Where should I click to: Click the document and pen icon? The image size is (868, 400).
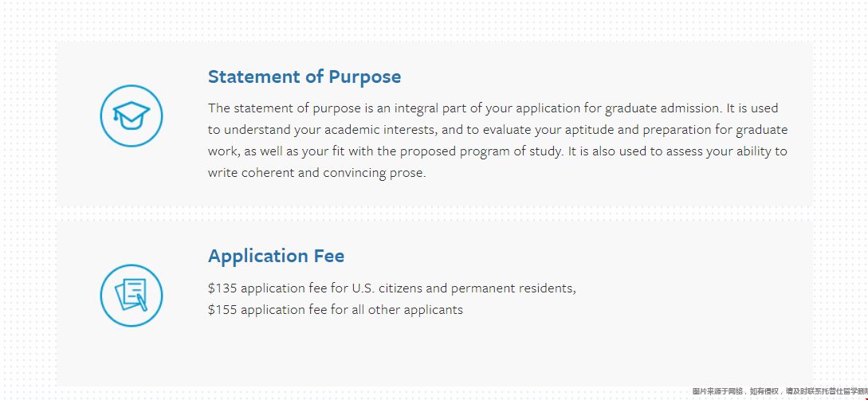click(132, 296)
